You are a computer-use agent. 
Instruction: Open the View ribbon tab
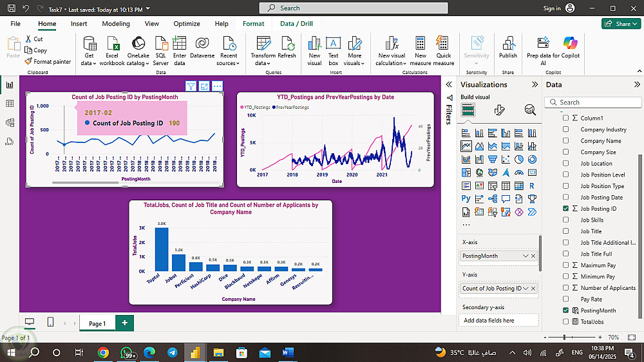pos(151,24)
